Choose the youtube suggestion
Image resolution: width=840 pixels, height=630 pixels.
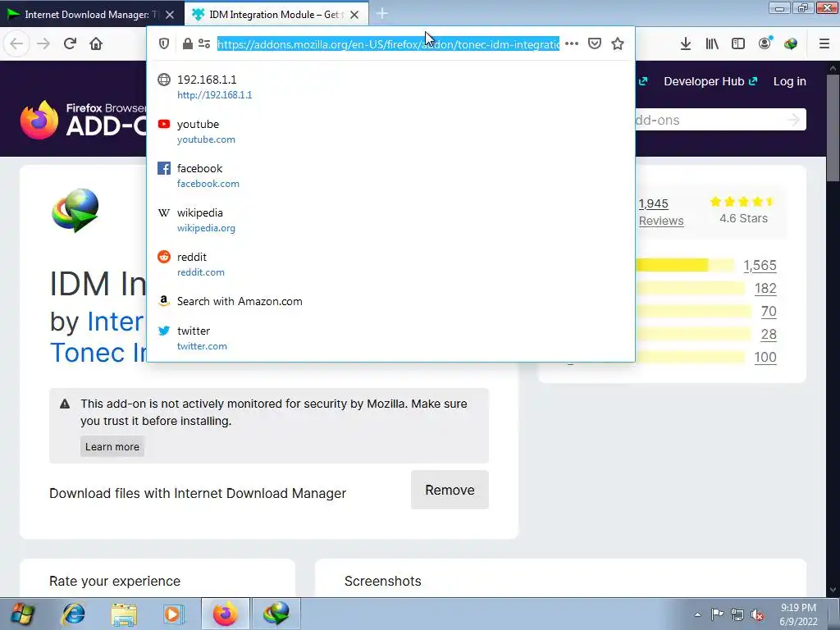point(390,131)
